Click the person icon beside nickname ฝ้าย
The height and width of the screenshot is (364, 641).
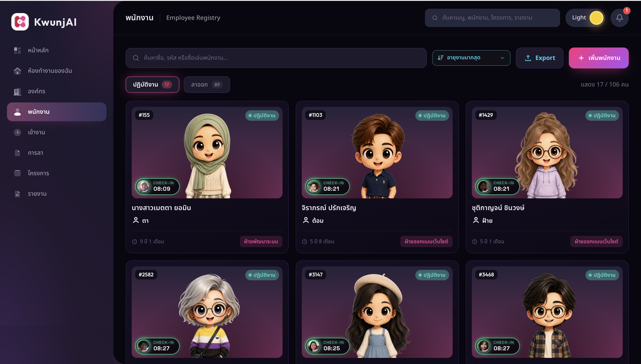(476, 220)
